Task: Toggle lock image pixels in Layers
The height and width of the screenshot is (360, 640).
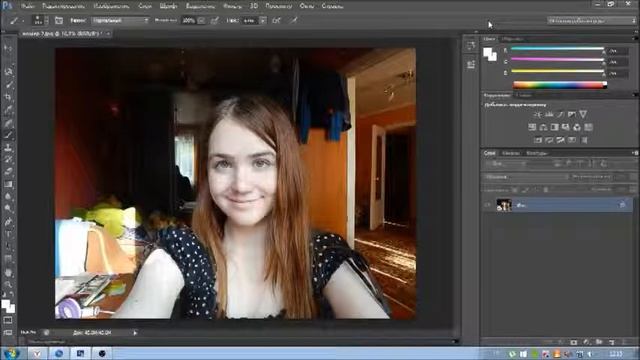Action: tap(525, 190)
